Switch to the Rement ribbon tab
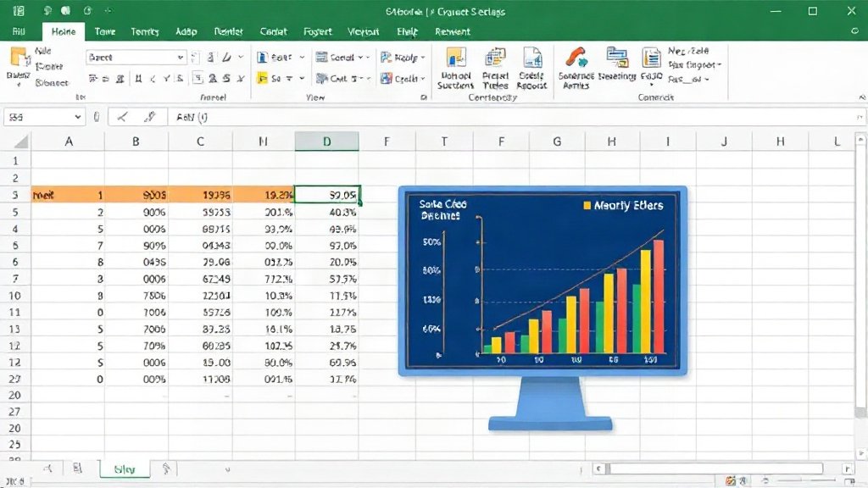The height and width of the screenshot is (488, 868). click(453, 31)
